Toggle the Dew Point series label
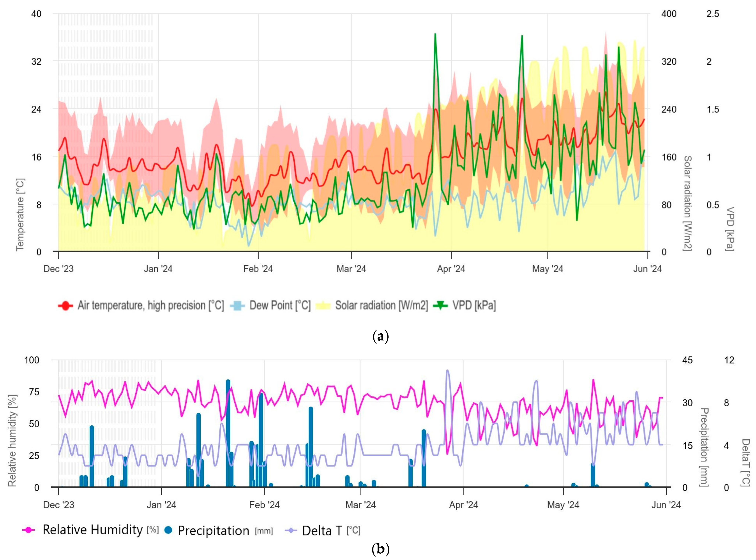Image resolution: width=756 pixels, height=560 pixels. 280,305
